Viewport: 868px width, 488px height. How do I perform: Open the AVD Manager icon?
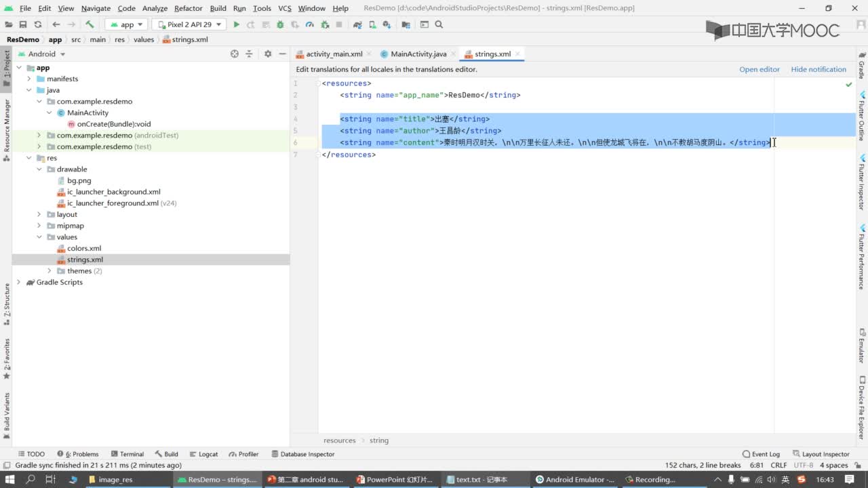tap(372, 24)
